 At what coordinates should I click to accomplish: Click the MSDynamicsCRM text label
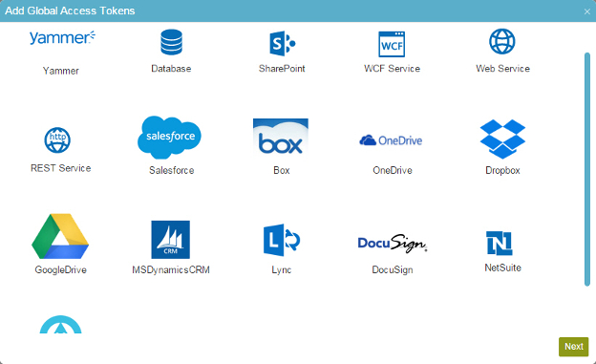[171, 270]
